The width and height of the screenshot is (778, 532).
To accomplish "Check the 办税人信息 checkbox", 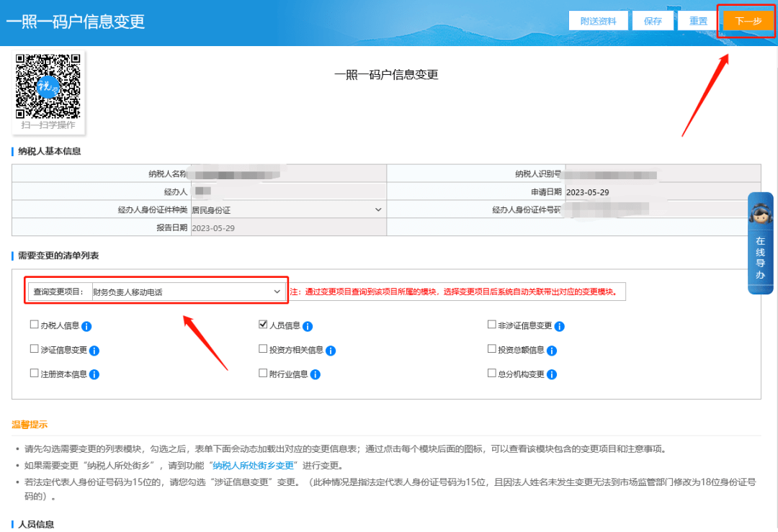I will 34,325.
